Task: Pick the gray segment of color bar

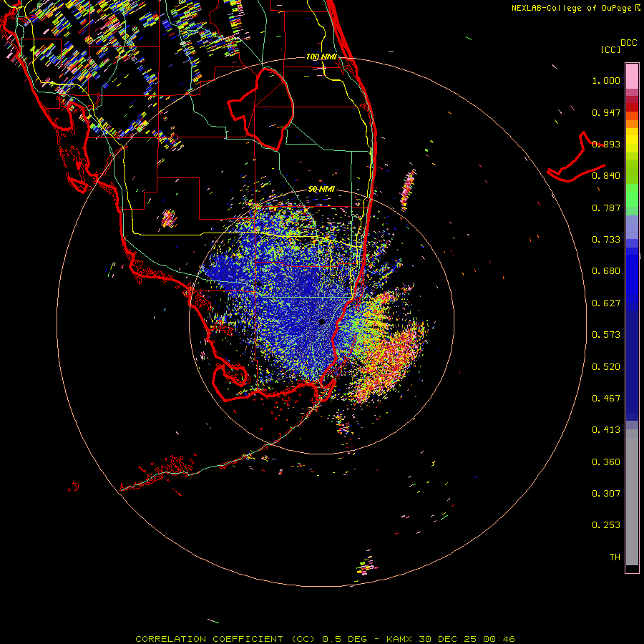Action: tap(632, 497)
